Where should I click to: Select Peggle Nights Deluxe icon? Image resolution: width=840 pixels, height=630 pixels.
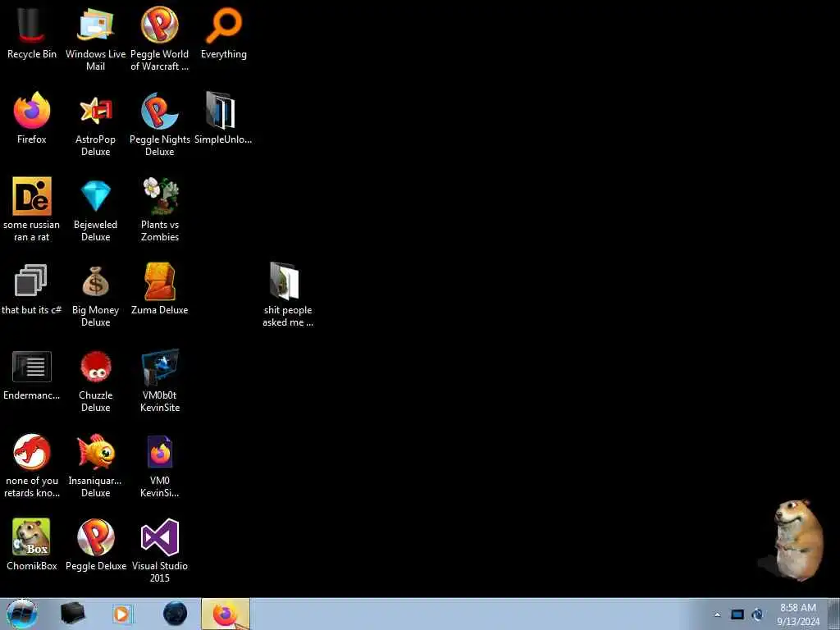point(160,111)
